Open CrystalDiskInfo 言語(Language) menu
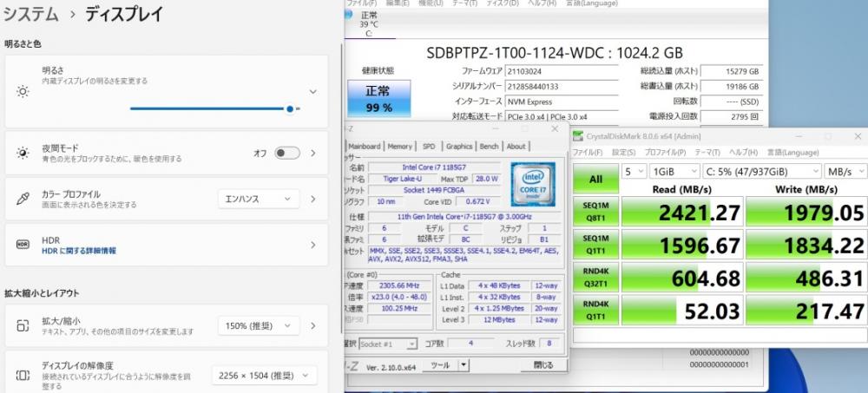This screenshot has width=868, height=393. (591, 3)
